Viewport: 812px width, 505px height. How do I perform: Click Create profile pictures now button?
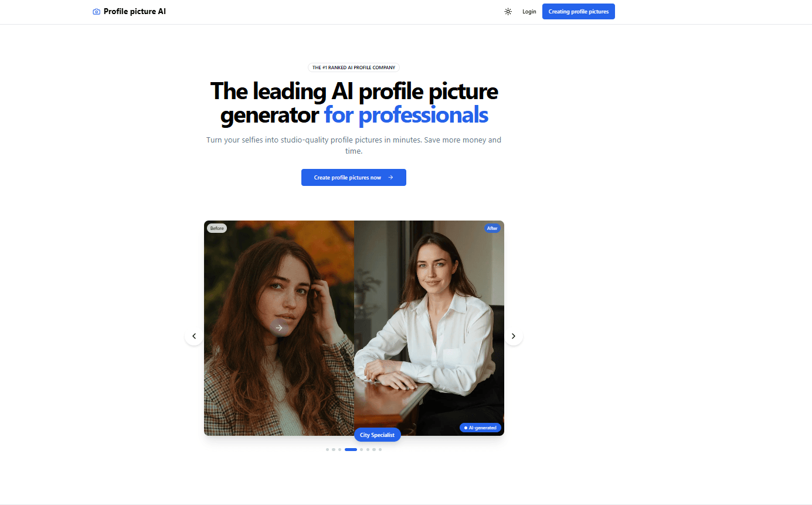tap(354, 178)
